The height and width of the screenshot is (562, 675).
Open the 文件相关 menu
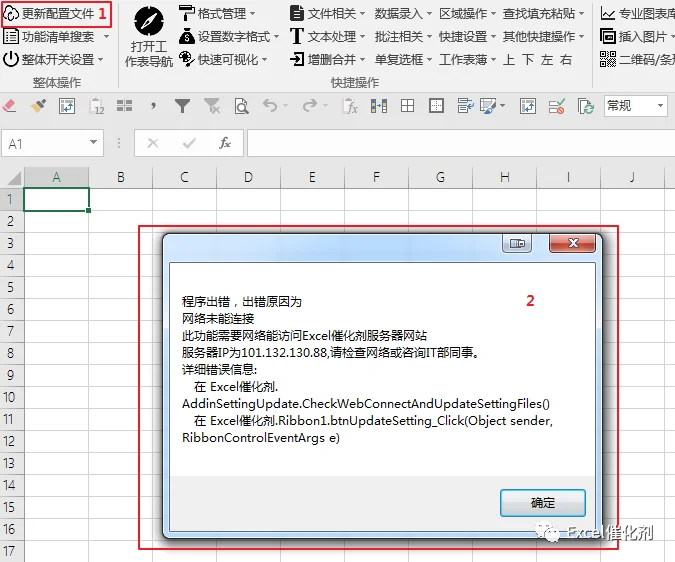[x=327, y=14]
